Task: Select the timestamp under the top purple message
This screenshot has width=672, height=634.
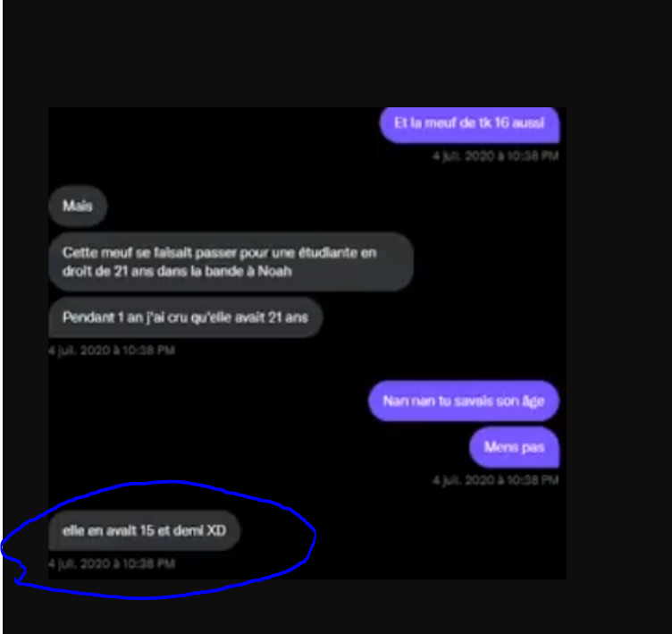Action: click(x=495, y=156)
